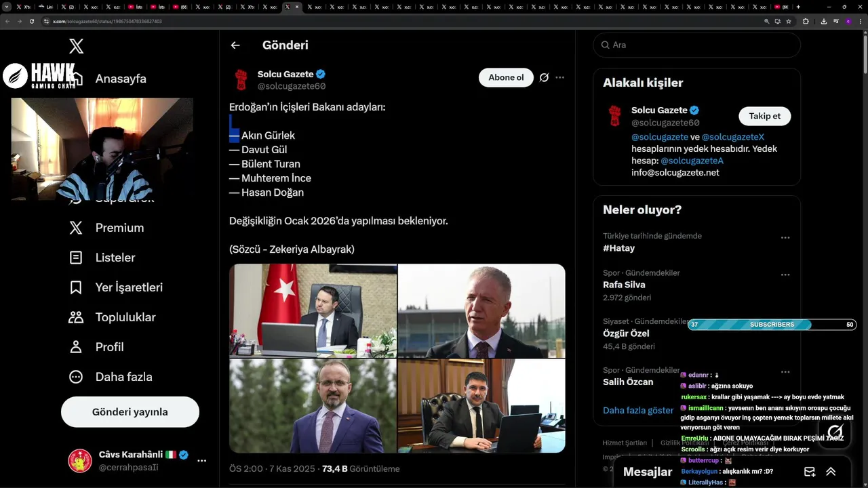Open the @solcugazeteX mention link
Image resolution: width=868 pixels, height=488 pixels.
733,137
